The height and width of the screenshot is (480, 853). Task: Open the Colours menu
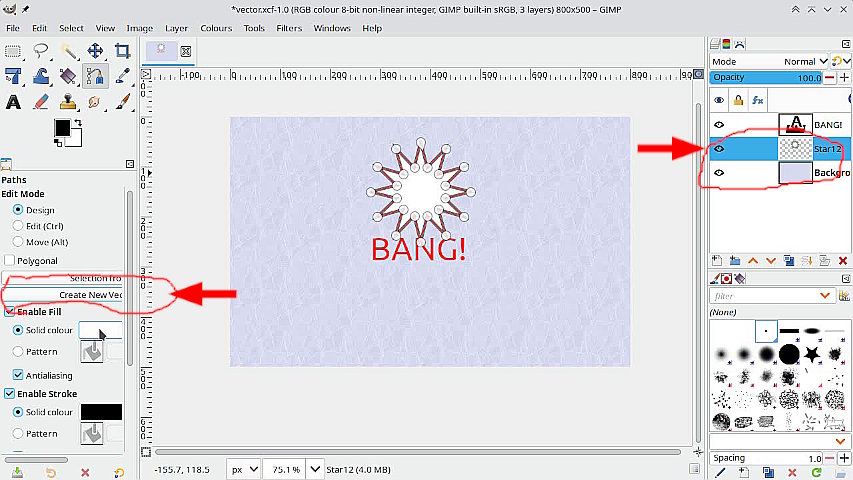click(216, 28)
